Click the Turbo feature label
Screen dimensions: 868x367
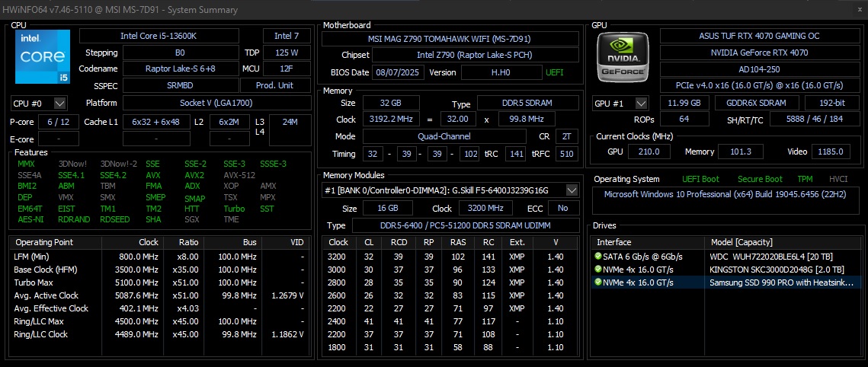tap(234, 209)
